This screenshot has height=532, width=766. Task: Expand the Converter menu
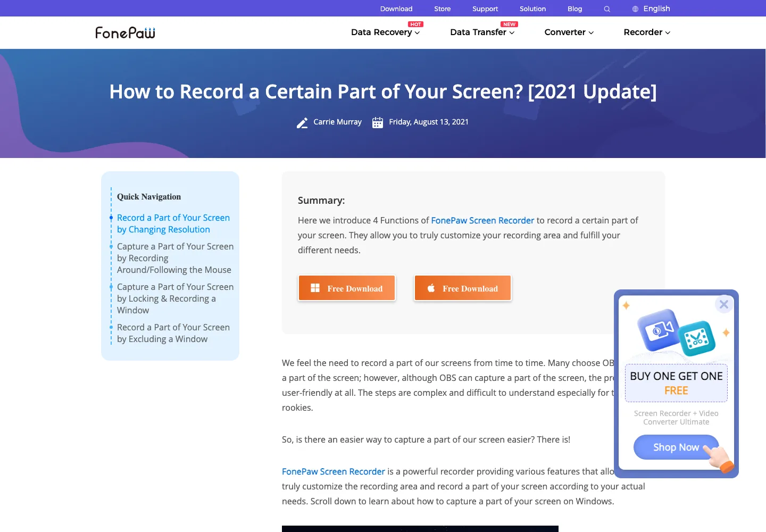click(569, 32)
